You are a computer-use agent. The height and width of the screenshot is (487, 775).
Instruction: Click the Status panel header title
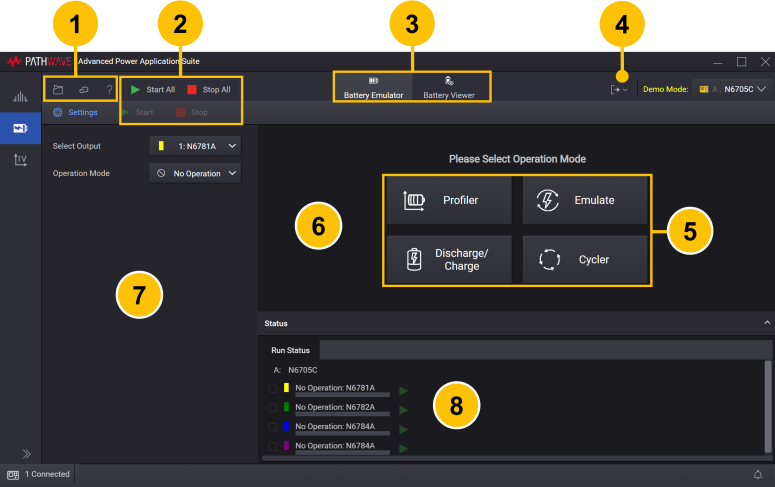click(x=276, y=323)
